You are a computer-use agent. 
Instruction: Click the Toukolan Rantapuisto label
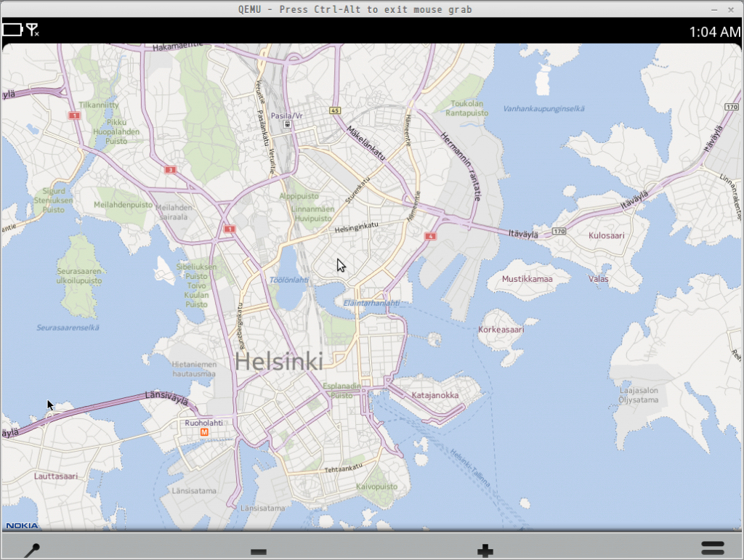tap(467, 108)
